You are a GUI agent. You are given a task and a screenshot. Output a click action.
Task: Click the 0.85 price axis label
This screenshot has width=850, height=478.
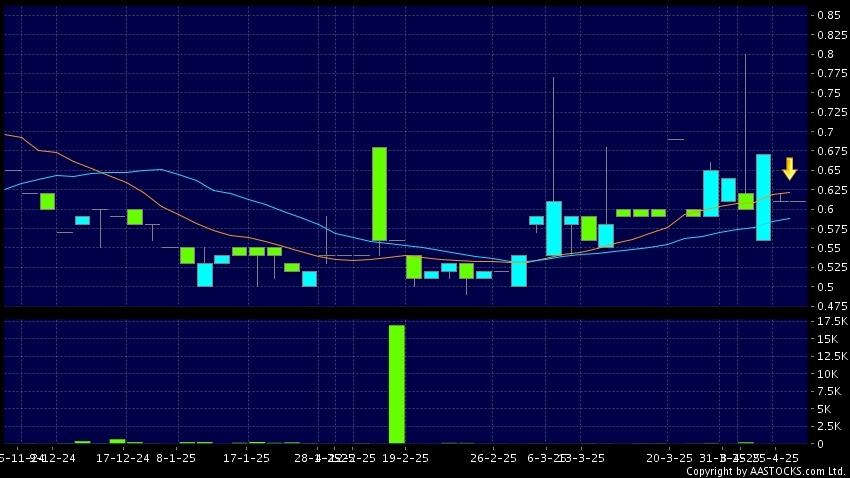tap(829, 15)
